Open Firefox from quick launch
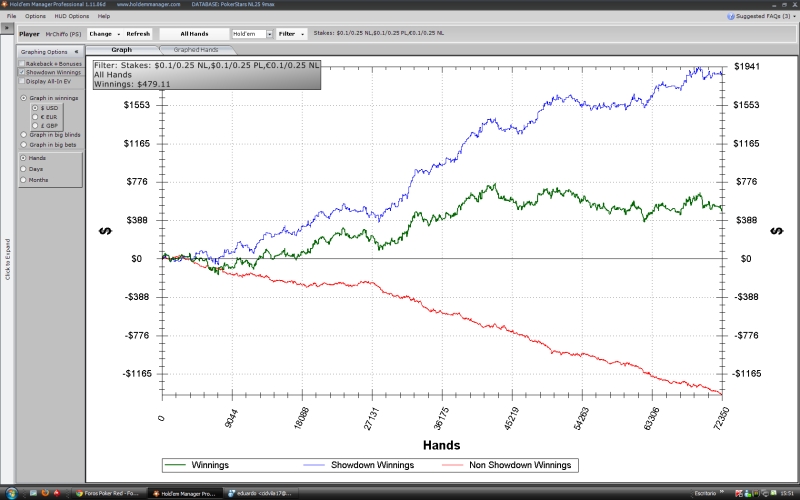The height and width of the screenshot is (500, 800). point(45,493)
